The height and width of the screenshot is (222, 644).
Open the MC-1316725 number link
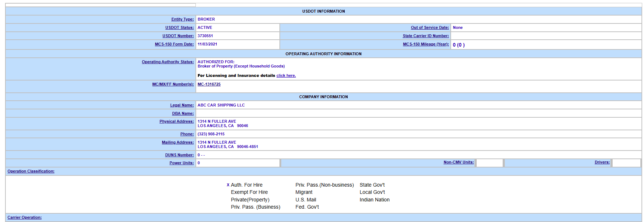[209, 84]
